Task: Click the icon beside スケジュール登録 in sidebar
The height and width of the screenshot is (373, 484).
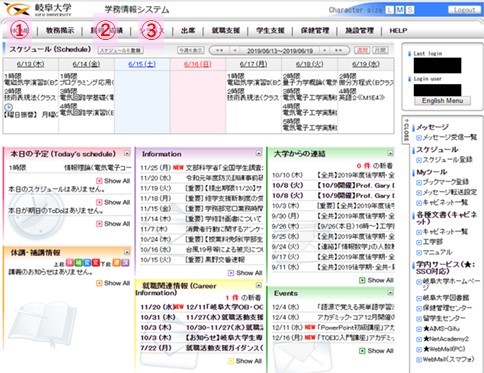Action: pos(419,160)
